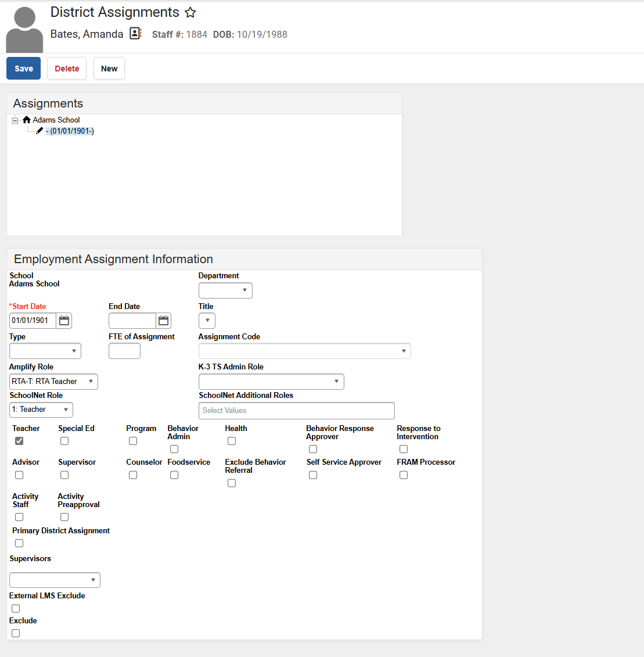Viewport: 644px width, 657px height.
Task: Enable the External LMS Exclude checkbox
Action: (x=16, y=609)
